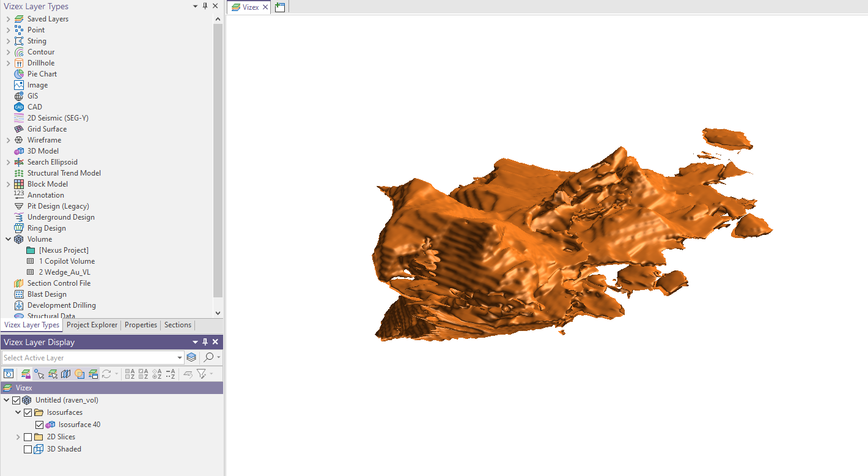This screenshot has width=868, height=476.
Task: Open a new Vizex window tab icon
Action: click(x=280, y=7)
